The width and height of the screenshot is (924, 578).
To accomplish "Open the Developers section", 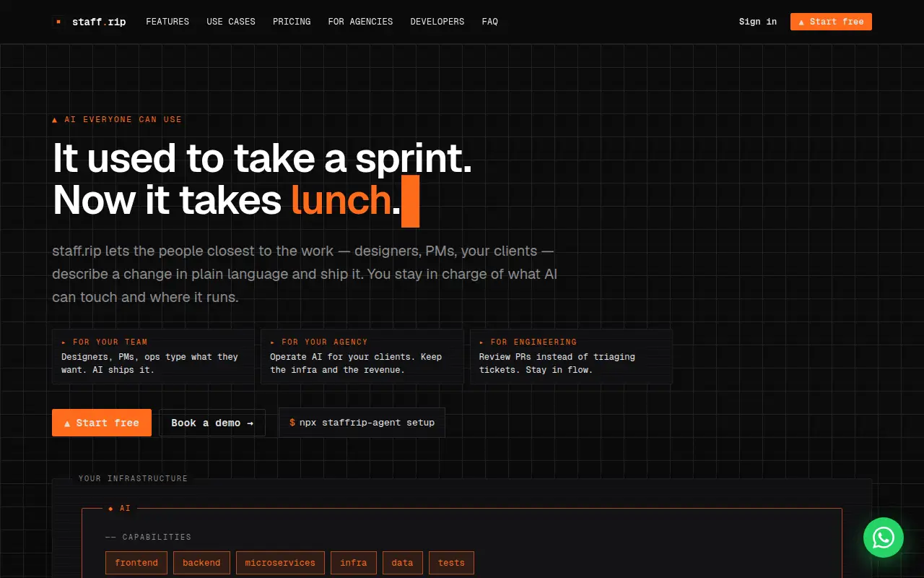I will click(x=437, y=22).
